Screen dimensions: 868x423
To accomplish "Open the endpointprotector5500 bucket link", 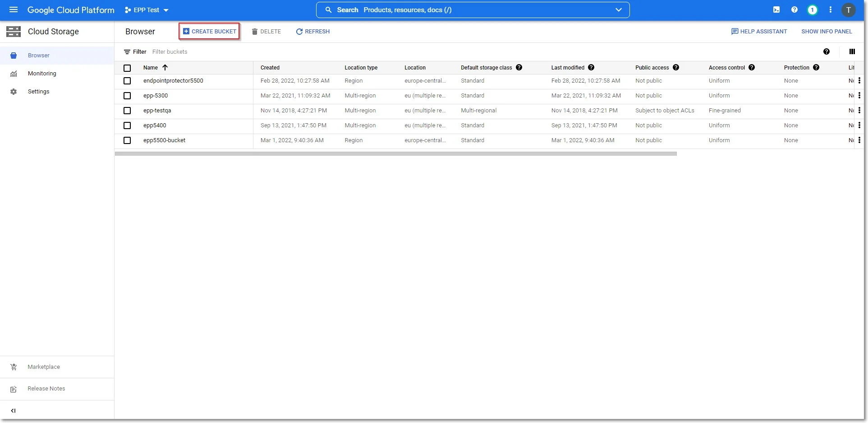I will coord(173,80).
